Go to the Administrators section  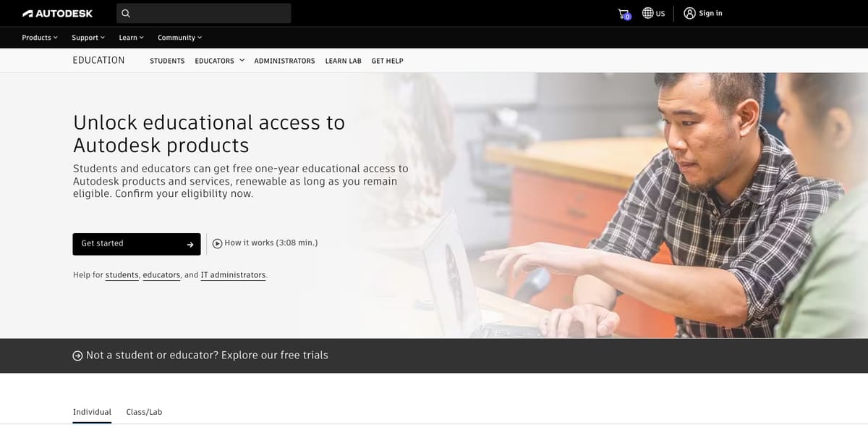[x=284, y=61]
